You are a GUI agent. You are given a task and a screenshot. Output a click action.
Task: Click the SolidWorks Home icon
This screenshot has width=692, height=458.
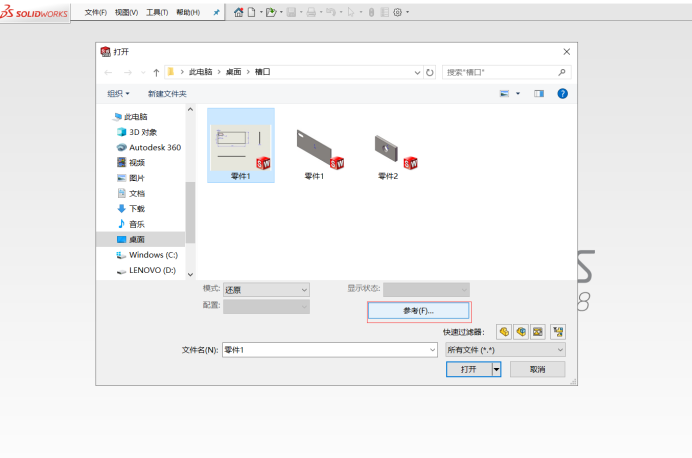[x=238, y=12]
